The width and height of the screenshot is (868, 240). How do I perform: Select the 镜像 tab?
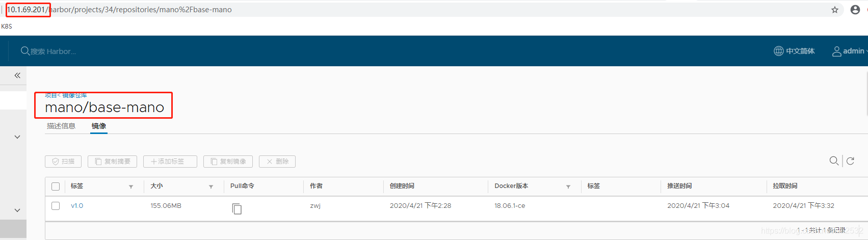[99, 126]
